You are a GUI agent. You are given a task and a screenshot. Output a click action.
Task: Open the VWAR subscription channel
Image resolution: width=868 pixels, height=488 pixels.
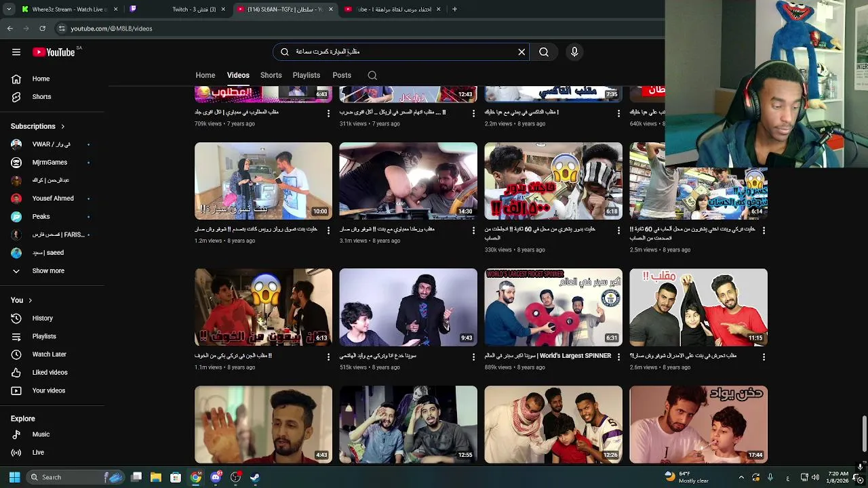[51, 144]
